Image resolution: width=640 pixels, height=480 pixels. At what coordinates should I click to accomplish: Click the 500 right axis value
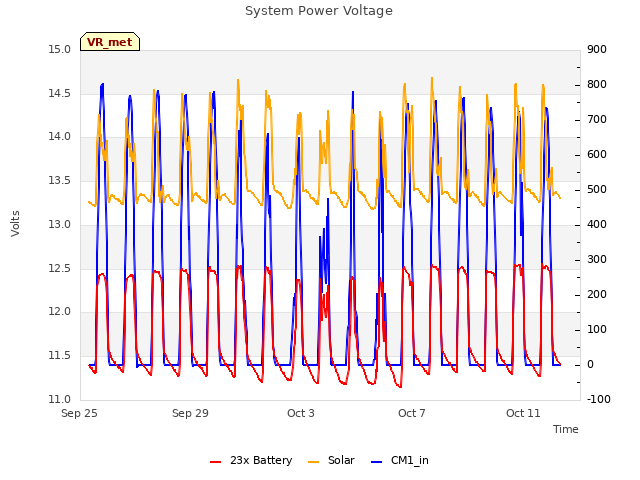(597, 190)
